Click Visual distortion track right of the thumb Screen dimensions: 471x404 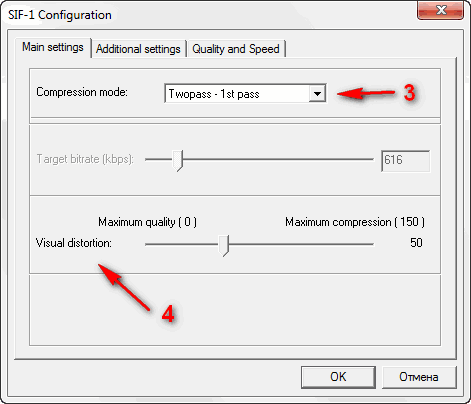point(301,244)
